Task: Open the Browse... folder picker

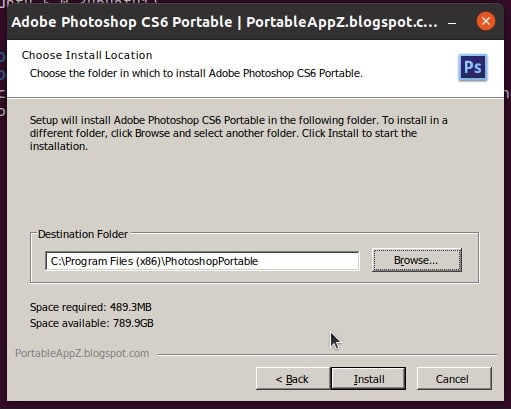Action: coord(417,260)
